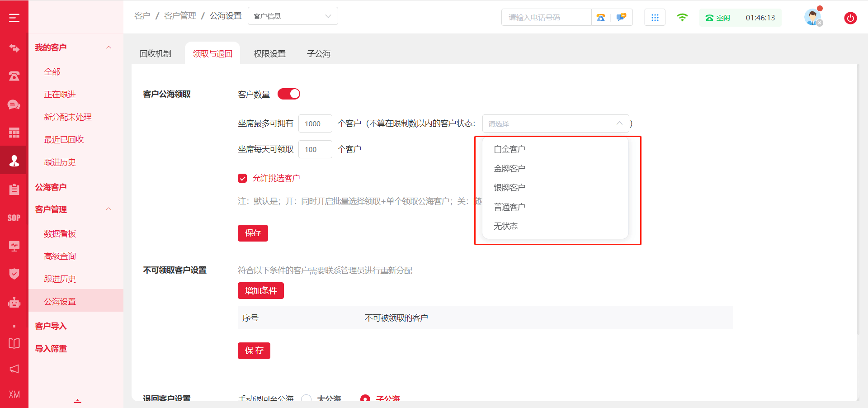The image size is (868, 408).
Task: Open the telephone sidebar icon
Action: tap(14, 76)
